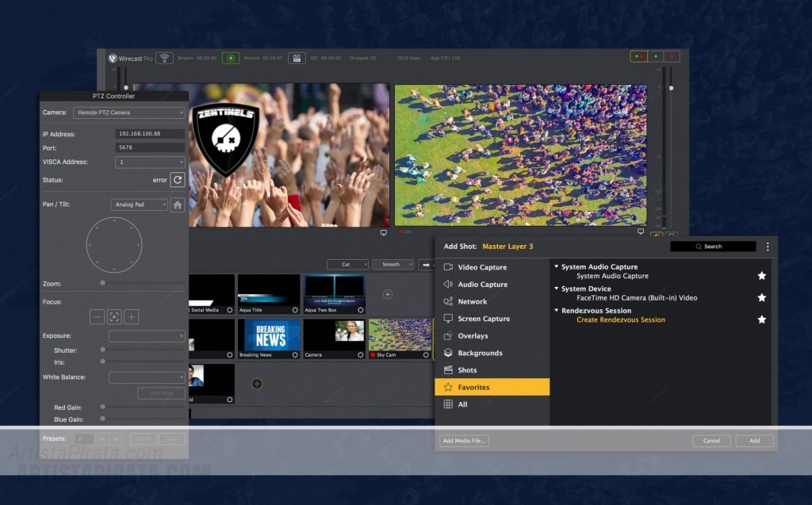Select Video Capture category
The height and width of the screenshot is (505, 812).
[x=492, y=267]
